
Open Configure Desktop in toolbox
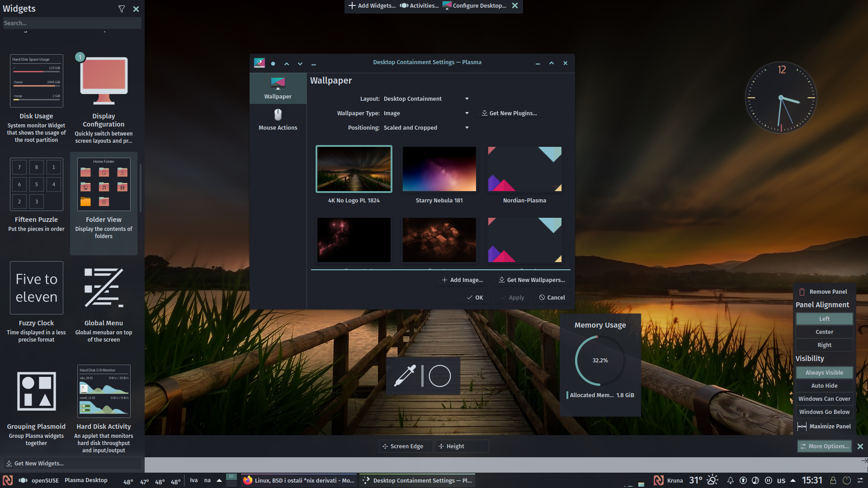pos(475,6)
